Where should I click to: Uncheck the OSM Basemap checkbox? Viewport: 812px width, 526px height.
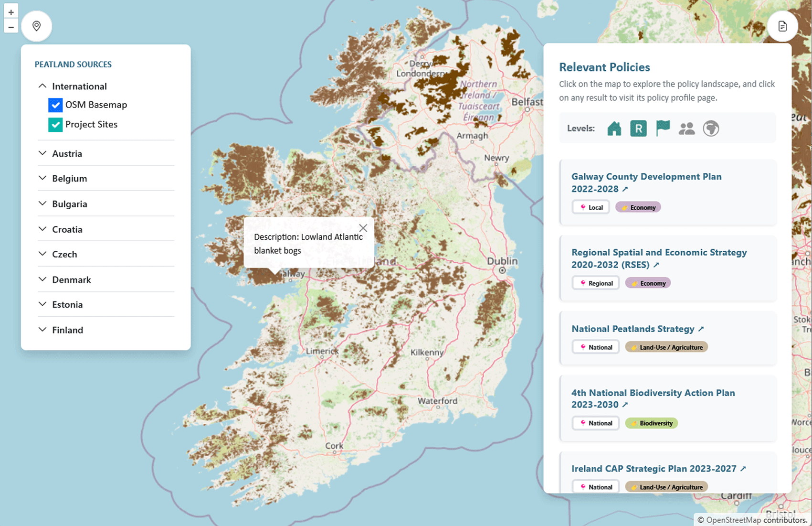[x=55, y=105]
